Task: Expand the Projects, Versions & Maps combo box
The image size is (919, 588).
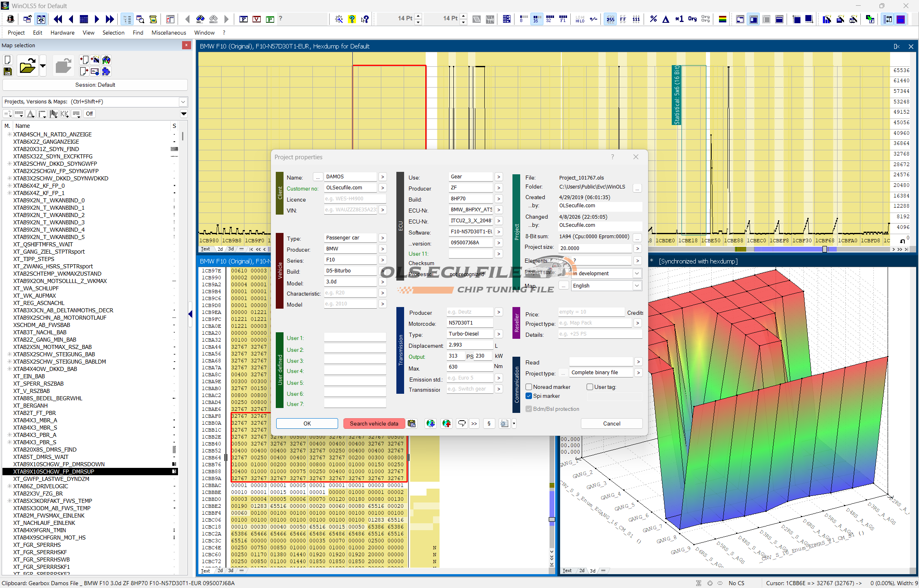Action: click(183, 102)
